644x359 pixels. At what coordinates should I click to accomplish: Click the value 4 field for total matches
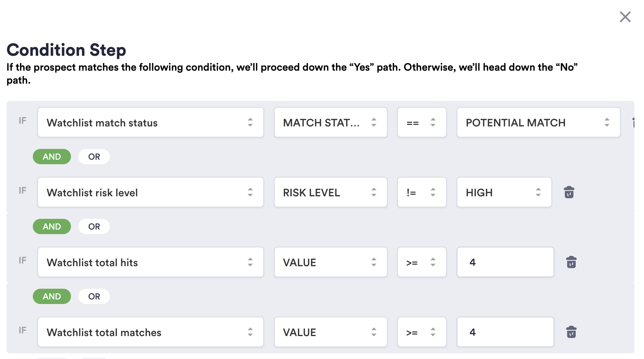tap(505, 332)
